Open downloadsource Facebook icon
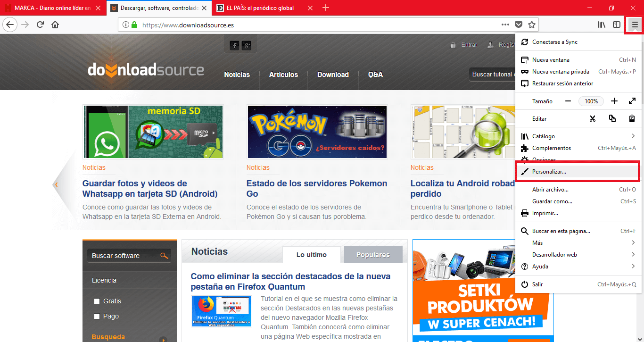Screen dimensions: 644x342 click(234, 45)
